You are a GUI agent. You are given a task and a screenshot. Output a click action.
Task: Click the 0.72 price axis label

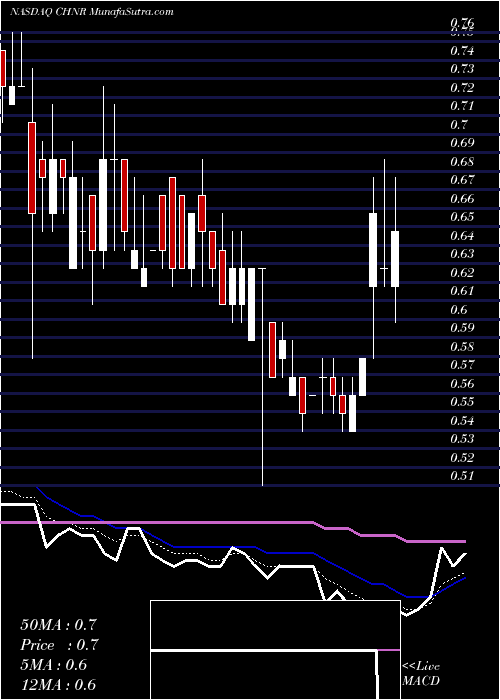(462, 88)
